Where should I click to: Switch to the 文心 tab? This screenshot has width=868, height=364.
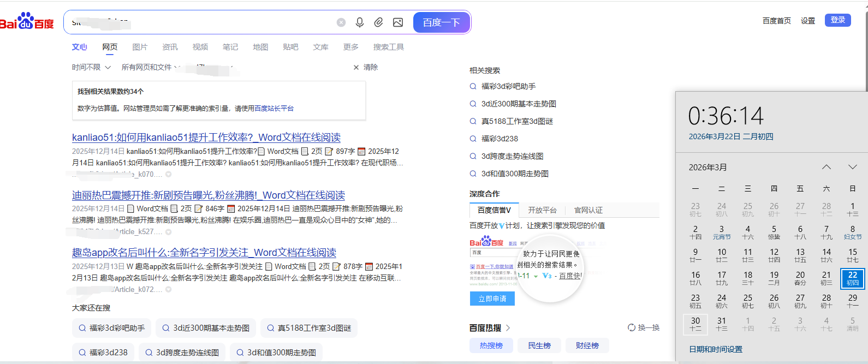coord(80,47)
